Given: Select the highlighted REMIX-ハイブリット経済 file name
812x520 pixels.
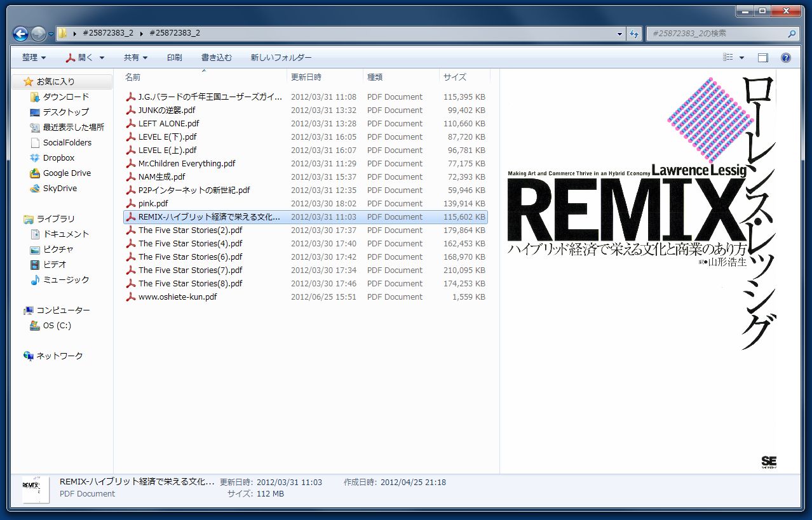Looking at the screenshot, I should (x=209, y=217).
